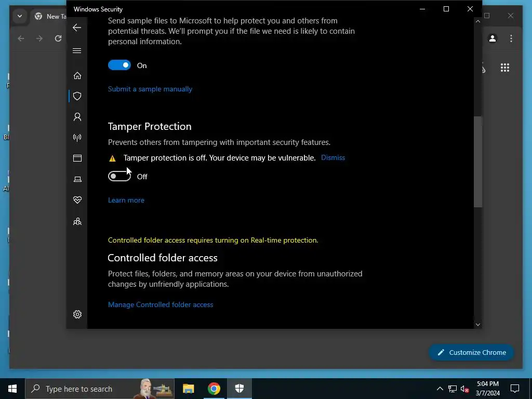Minimize the Windows Security window
The width and height of the screenshot is (532, 399).
coord(422,9)
